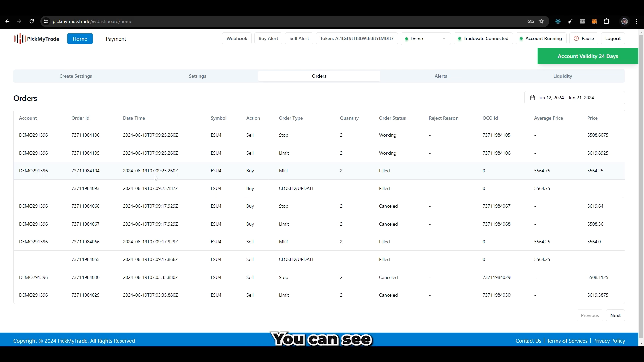Click the Account Running status icon
Screen dimensions: 644x362
click(x=521, y=39)
